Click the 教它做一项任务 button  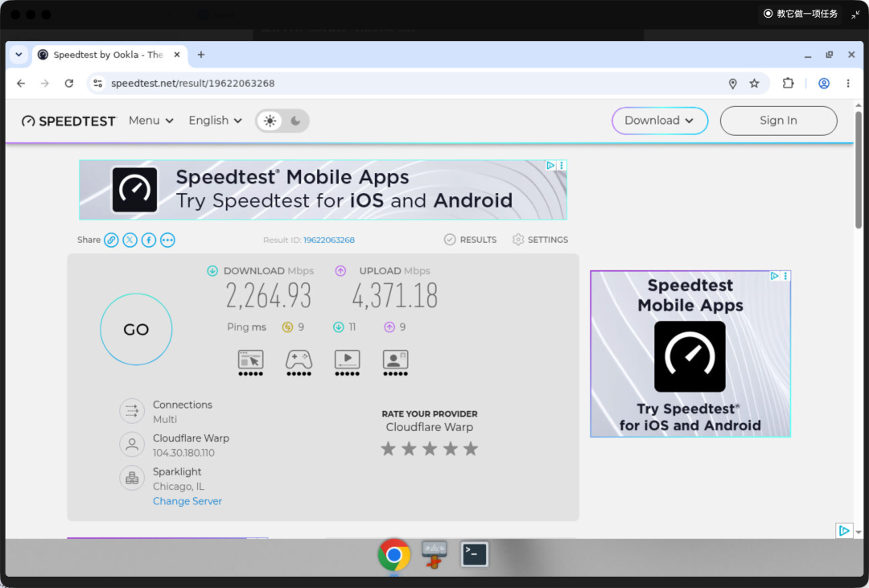(801, 14)
